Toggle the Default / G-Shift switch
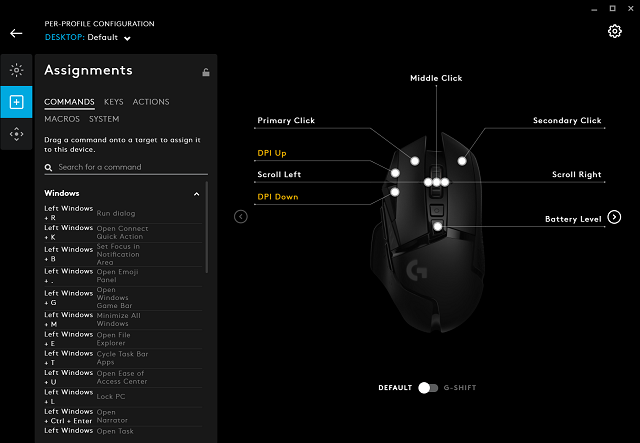 (x=428, y=387)
